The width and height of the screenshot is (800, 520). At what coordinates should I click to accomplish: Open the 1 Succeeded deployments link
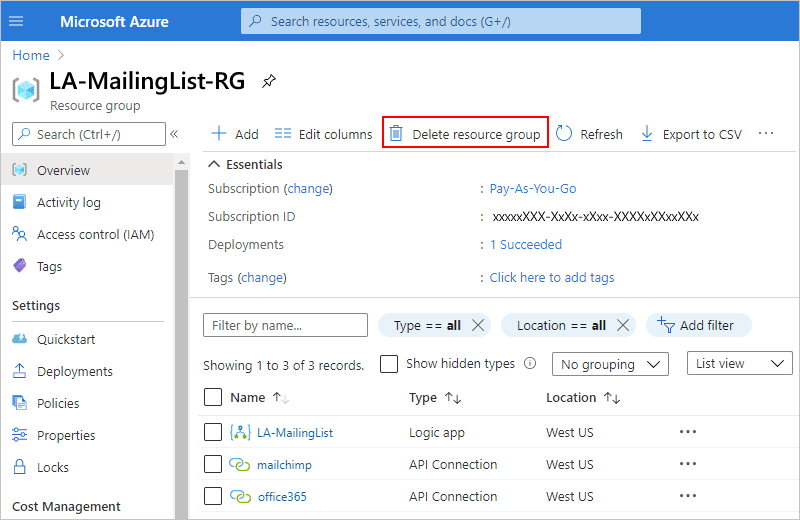click(526, 244)
